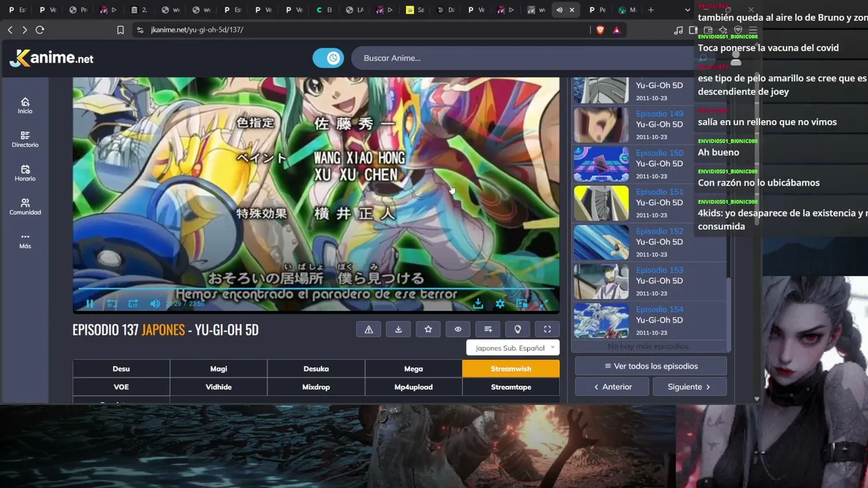Open Episodio 152 from the episode list
The width and height of the screenshot is (868, 488).
pos(659,231)
